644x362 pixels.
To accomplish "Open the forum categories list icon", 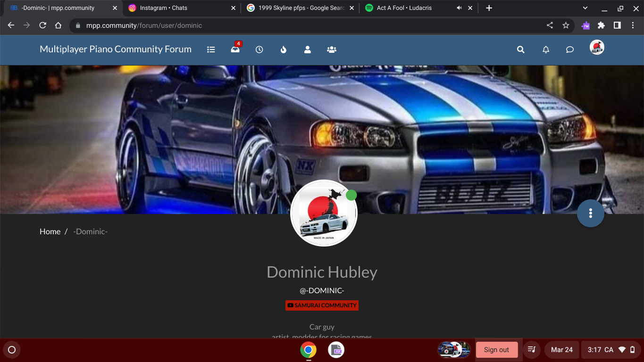I will 211,49.
